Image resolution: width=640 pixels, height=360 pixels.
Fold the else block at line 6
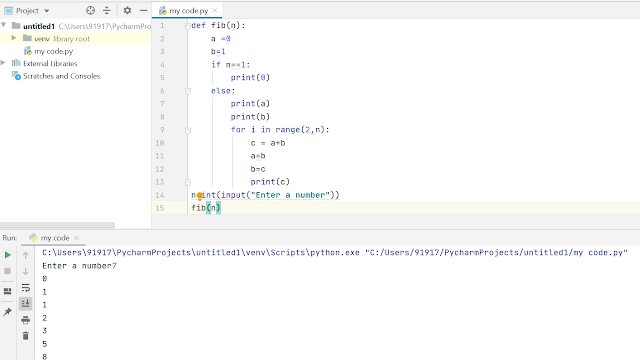[x=188, y=91]
